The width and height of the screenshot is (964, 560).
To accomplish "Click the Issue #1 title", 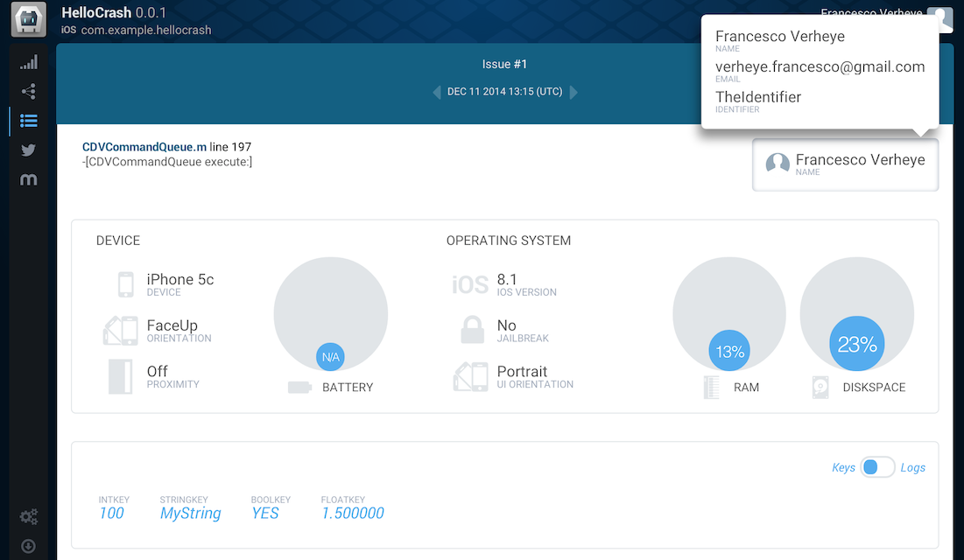I will (x=504, y=64).
